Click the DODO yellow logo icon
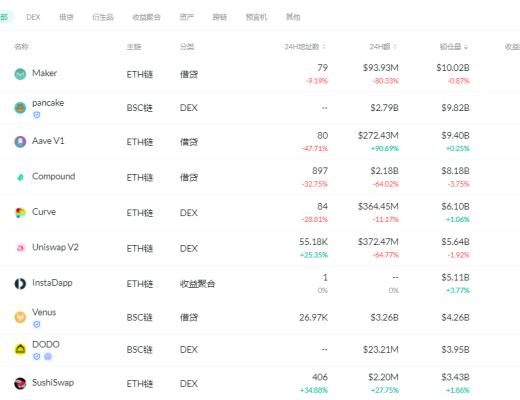520x400 pixels. (x=20, y=349)
